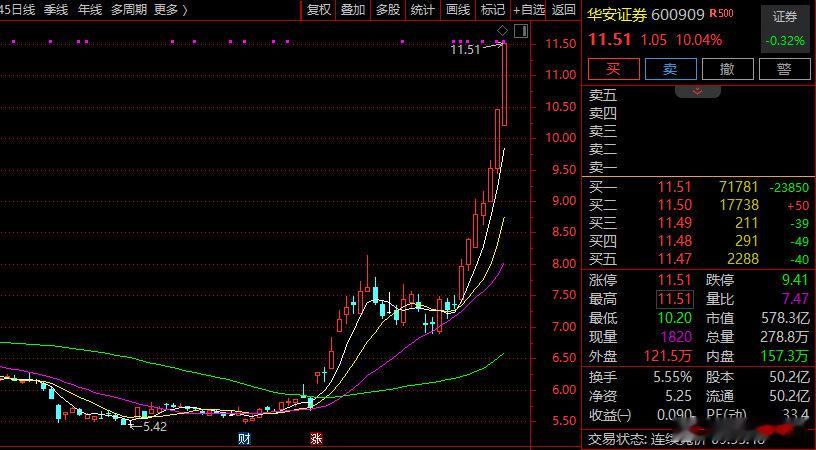
Task: Select the 买五 price 11.47
Action: pyautogui.click(x=675, y=259)
